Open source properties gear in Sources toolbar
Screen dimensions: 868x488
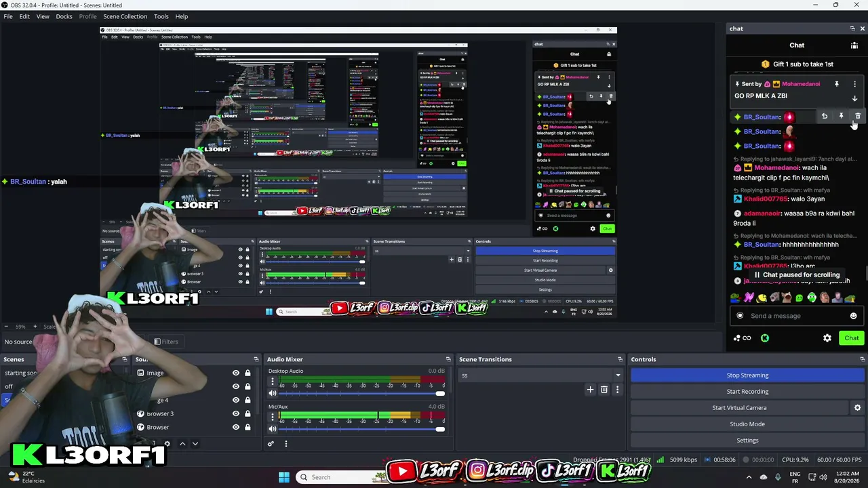pos(167,444)
